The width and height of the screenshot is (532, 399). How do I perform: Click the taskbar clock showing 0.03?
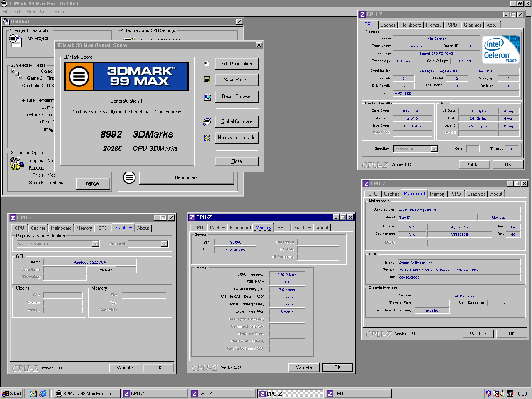coord(522,394)
